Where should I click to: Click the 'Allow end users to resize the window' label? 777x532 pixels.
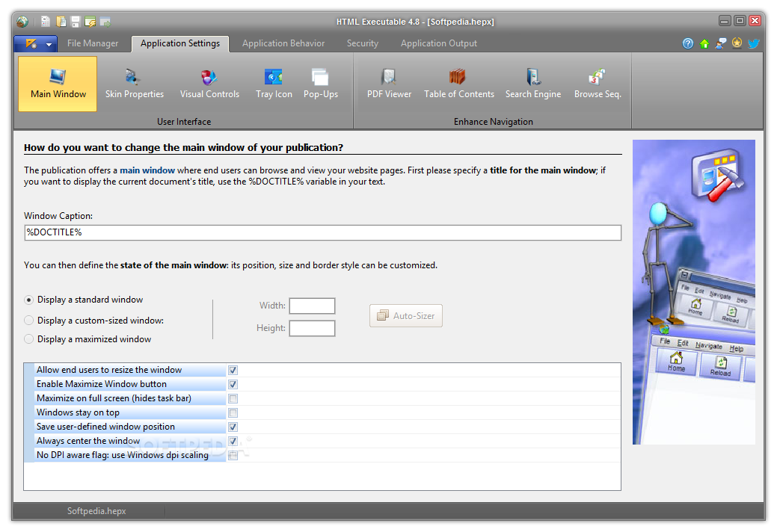coord(109,370)
